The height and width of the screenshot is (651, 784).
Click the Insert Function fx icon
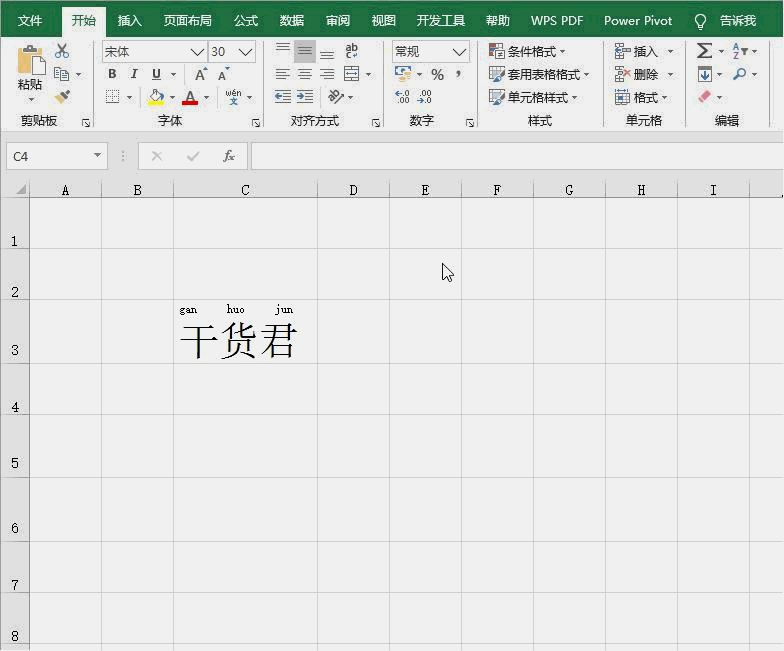coord(229,156)
